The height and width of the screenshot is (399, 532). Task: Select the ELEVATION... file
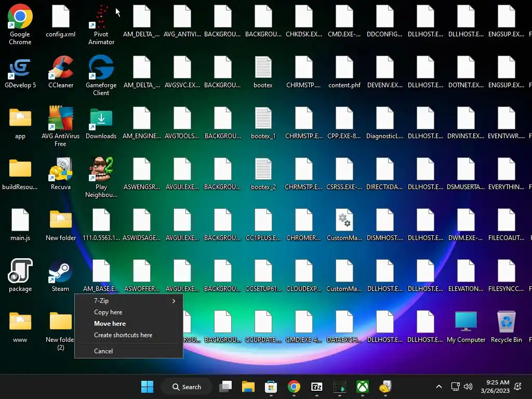pos(466,275)
